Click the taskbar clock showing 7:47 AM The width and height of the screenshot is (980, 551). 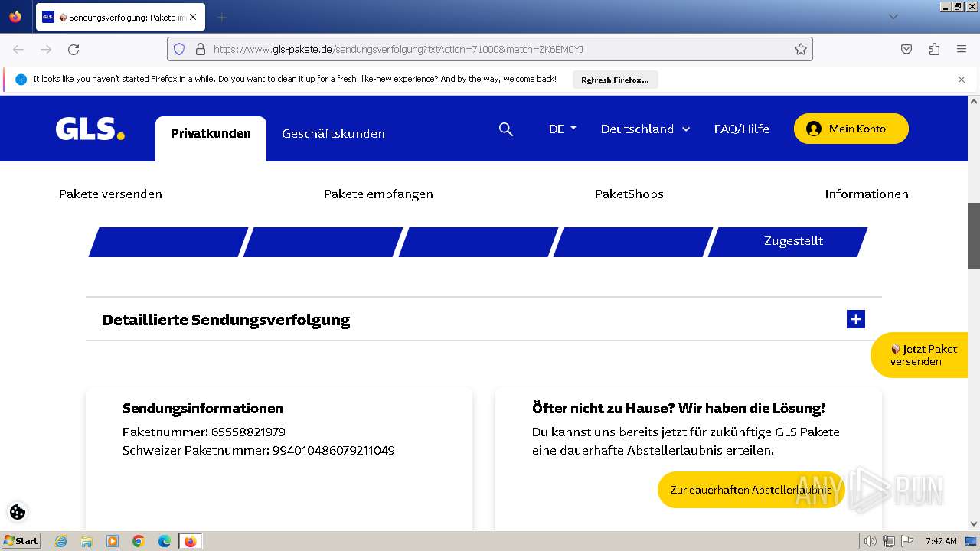click(941, 541)
